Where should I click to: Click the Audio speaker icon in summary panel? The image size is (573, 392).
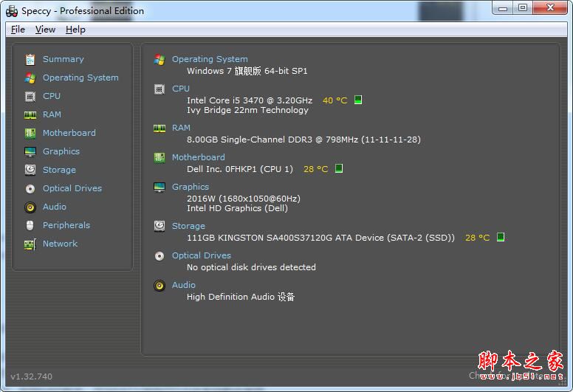tap(159, 285)
